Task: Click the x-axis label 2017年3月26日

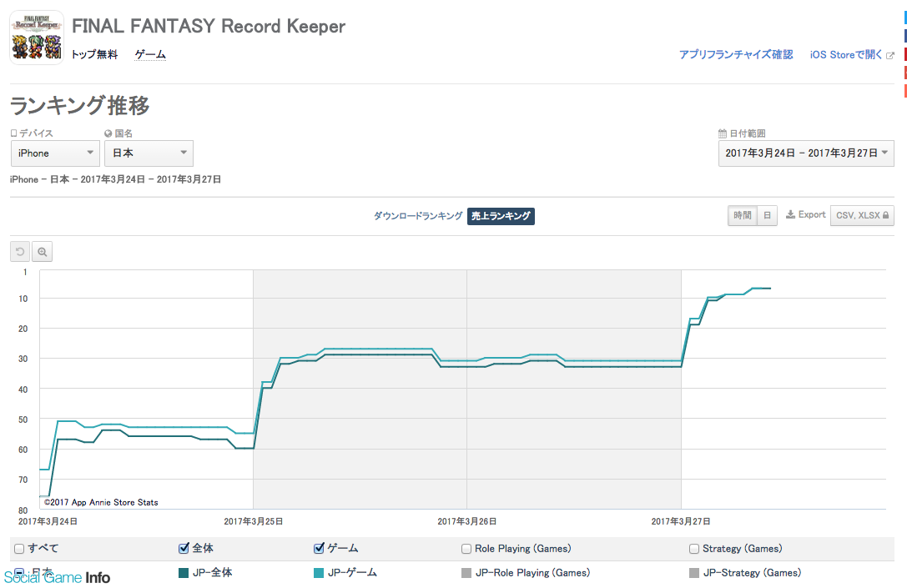Action: pos(466,521)
